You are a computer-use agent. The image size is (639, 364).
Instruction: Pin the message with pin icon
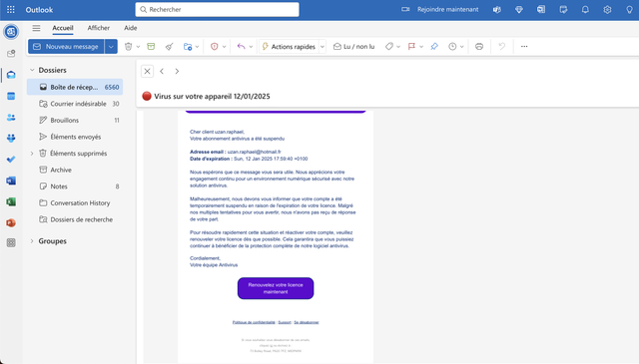pos(434,47)
